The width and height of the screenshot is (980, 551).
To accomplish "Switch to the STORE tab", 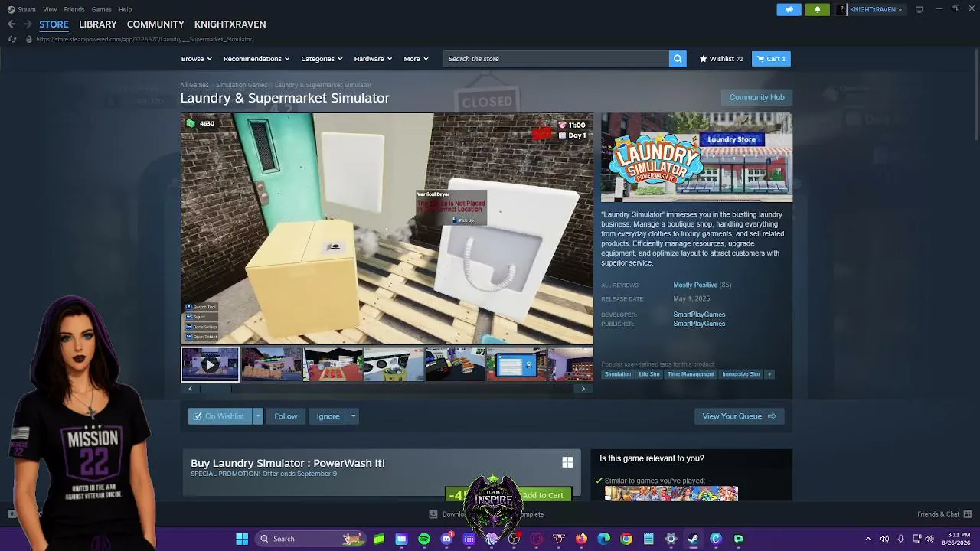I will tap(54, 24).
